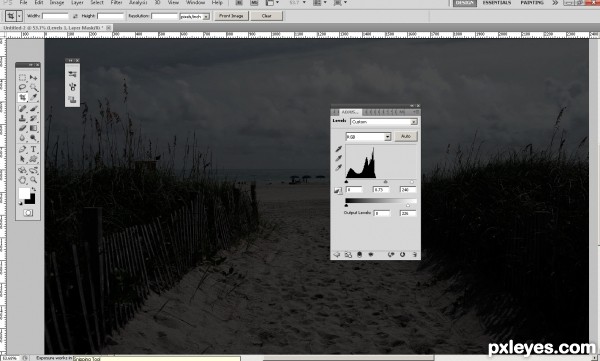Select the Eraser tool
Viewport: 600px width, 361px height.
23,128
